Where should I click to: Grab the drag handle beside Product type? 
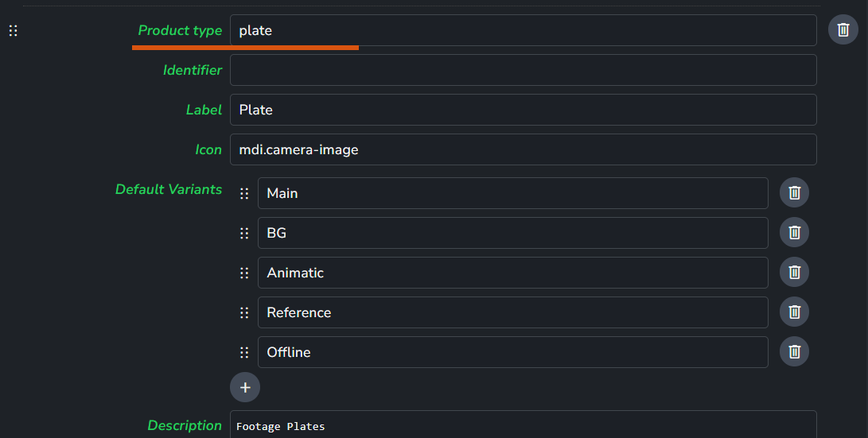point(13,31)
